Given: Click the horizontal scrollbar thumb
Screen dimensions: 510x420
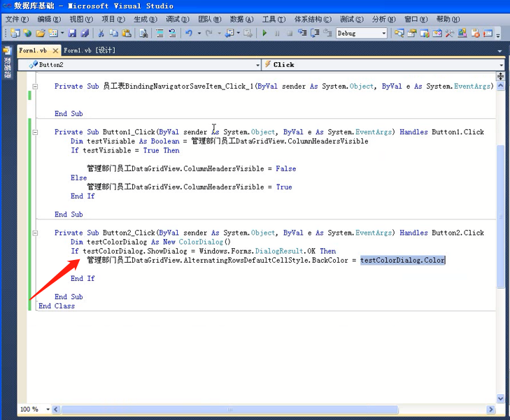Looking at the screenshot, I should tap(229, 410).
